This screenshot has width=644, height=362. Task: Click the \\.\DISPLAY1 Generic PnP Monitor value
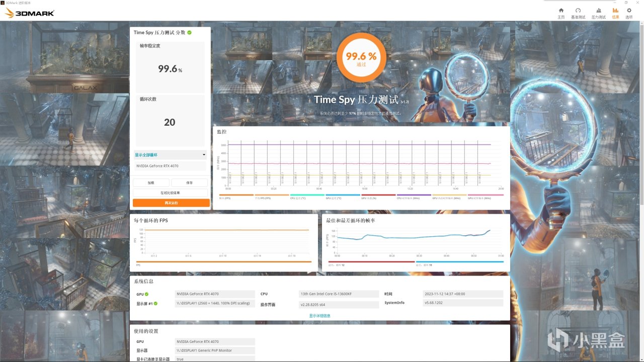point(215,350)
